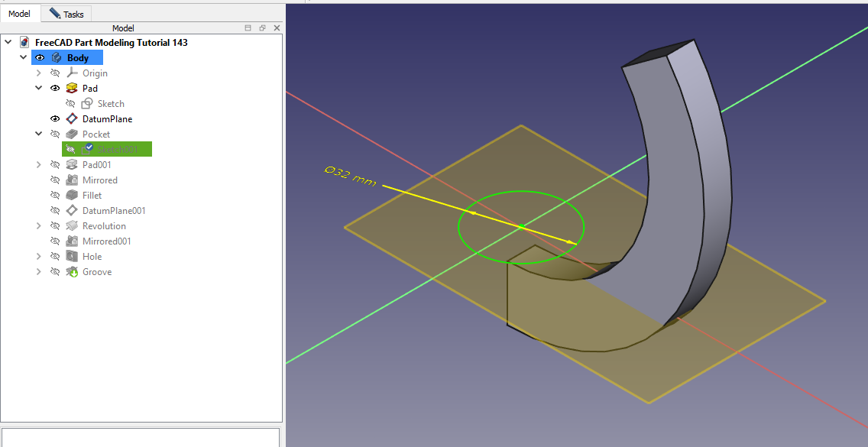Image resolution: width=868 pixels, height=447 pixels.
Task: Float the Model panel with undock button
Action: [262, 28]
